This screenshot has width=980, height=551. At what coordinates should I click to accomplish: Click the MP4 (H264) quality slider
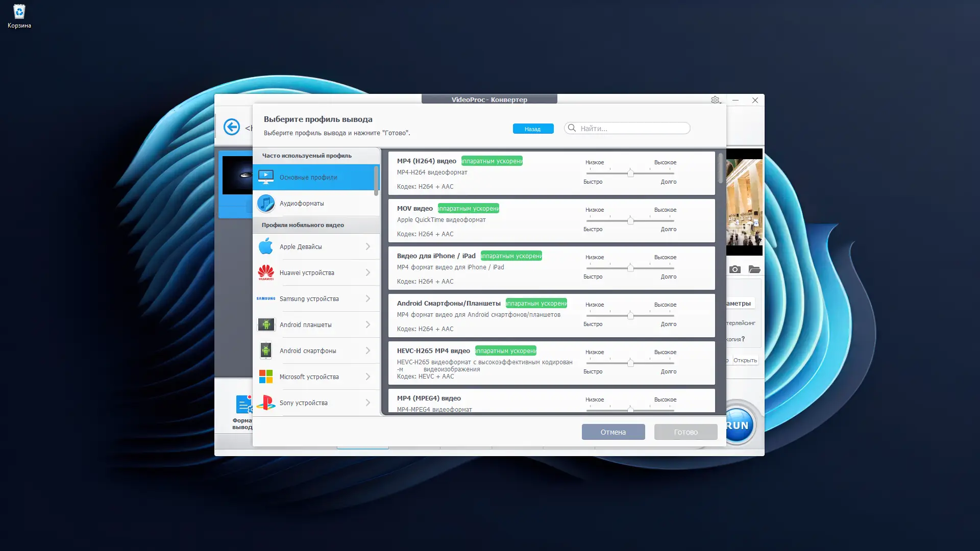pyautogui.click(x=630, y=173)
